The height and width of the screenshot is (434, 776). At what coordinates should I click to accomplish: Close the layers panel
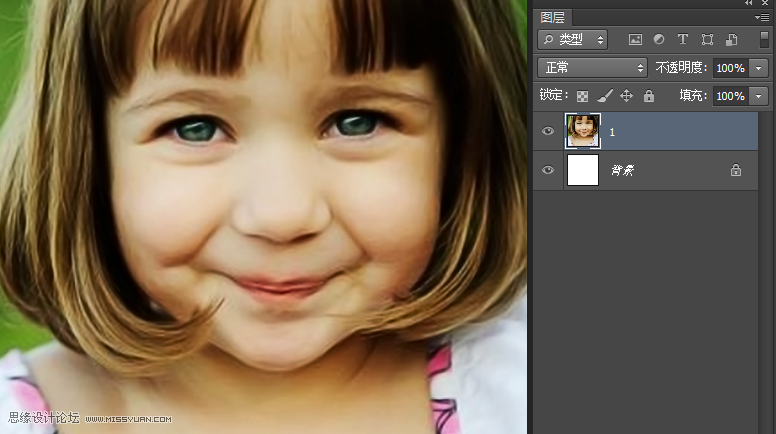[x=765, y=3]
